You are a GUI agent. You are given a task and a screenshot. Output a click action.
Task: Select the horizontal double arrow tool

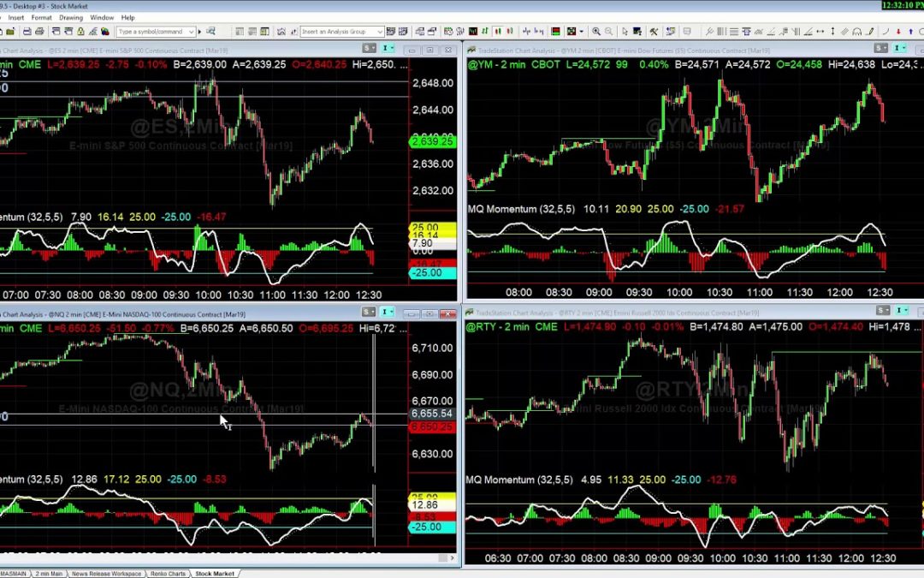click(820, 32)
